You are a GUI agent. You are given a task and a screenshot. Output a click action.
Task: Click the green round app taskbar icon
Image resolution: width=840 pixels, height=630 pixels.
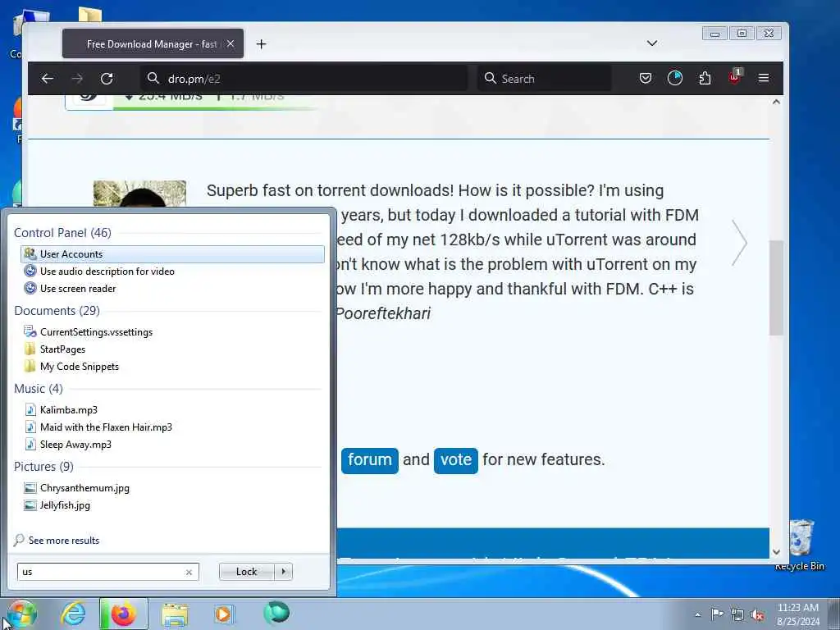276,613
